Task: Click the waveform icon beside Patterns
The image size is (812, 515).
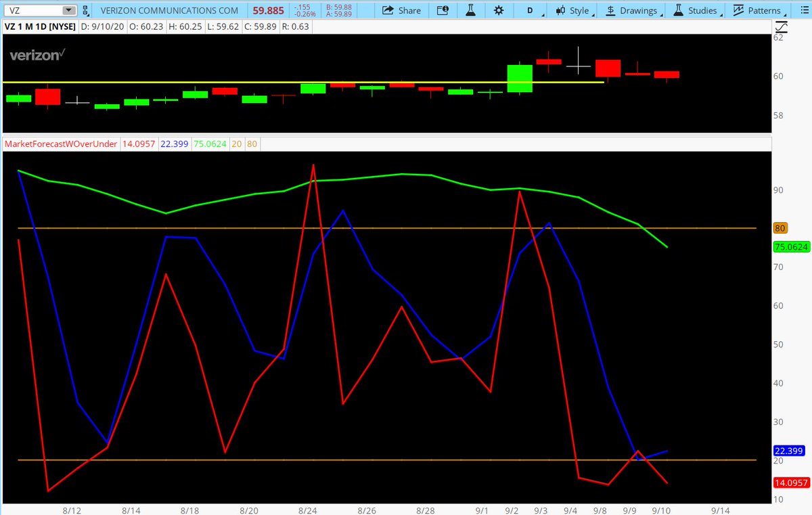Action: click(x=739, y=11)
